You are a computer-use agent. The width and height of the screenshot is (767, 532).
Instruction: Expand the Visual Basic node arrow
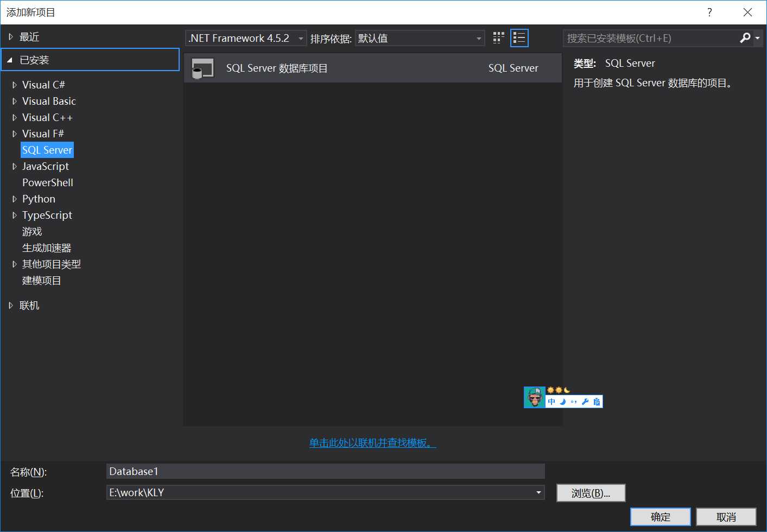15,101
